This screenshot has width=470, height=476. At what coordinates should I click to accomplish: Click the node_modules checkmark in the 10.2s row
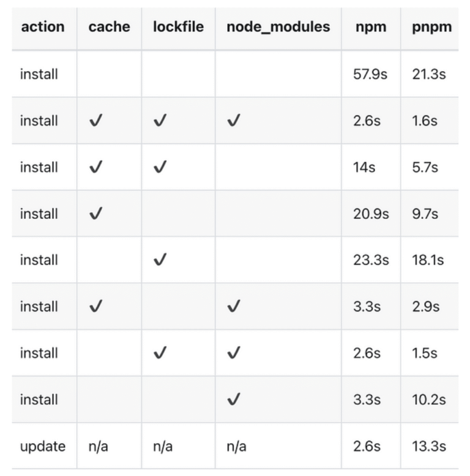point(233,400)
